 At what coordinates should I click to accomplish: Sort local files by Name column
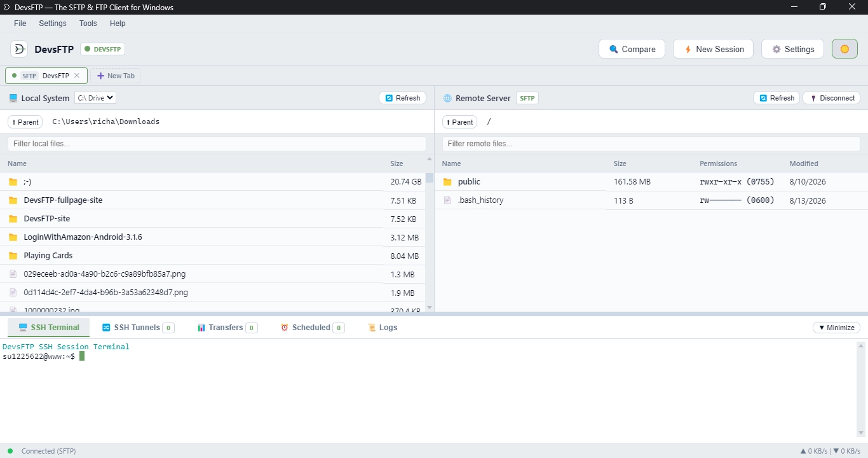17,163
